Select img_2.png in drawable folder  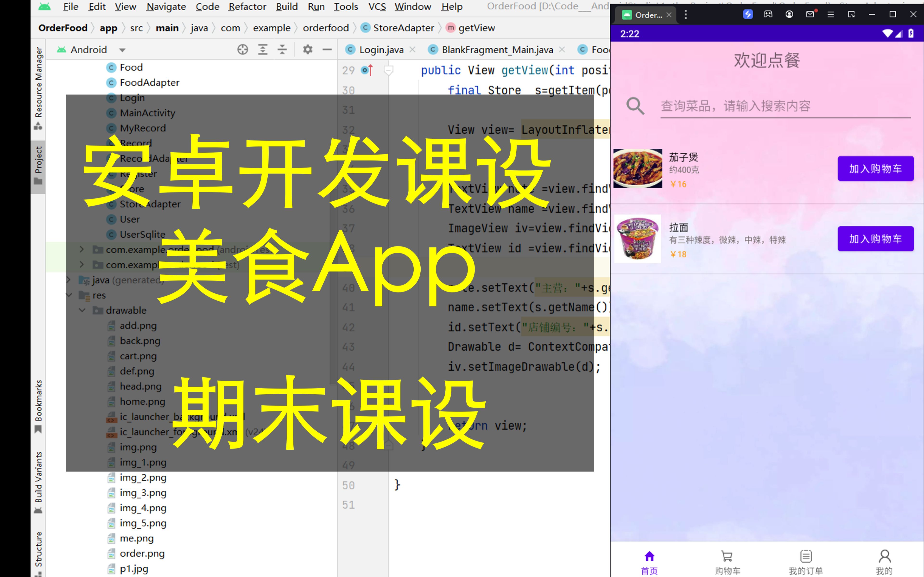pyautogui.click(x=143, y=478)
